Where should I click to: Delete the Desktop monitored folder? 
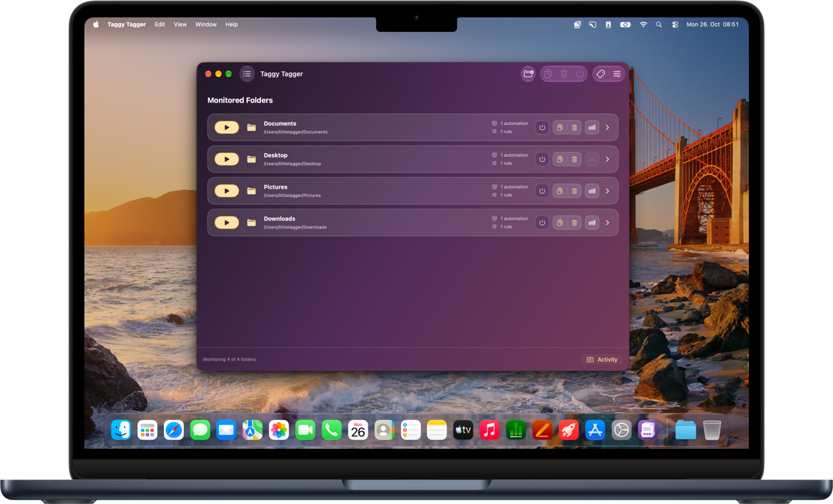coord(574,159)
